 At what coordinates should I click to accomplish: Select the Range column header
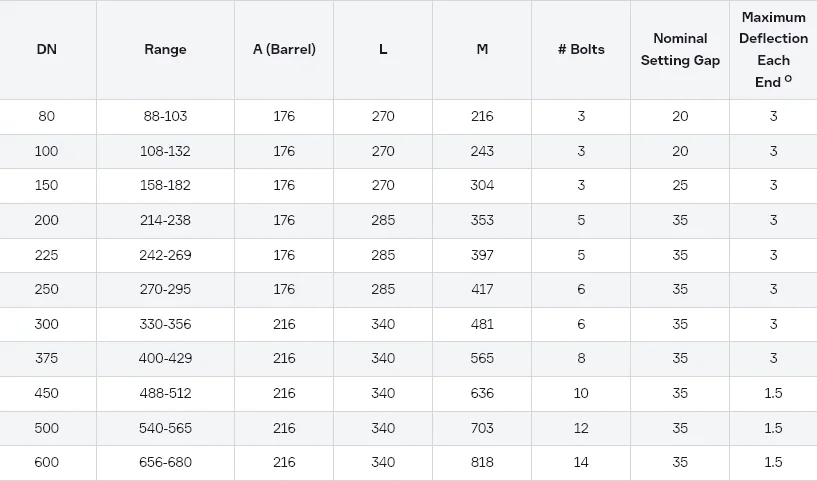[x=165, y=50]
